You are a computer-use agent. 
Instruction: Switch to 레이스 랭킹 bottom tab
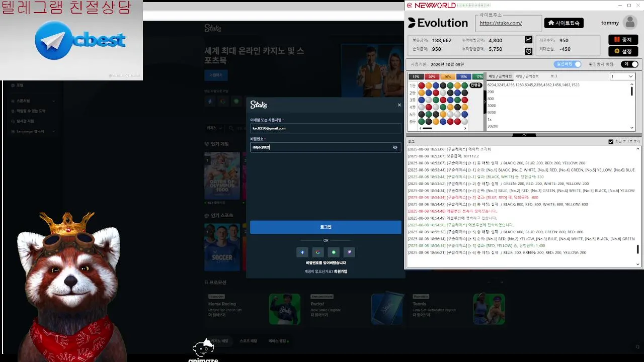pyautogui.click(x=278, y=341)
